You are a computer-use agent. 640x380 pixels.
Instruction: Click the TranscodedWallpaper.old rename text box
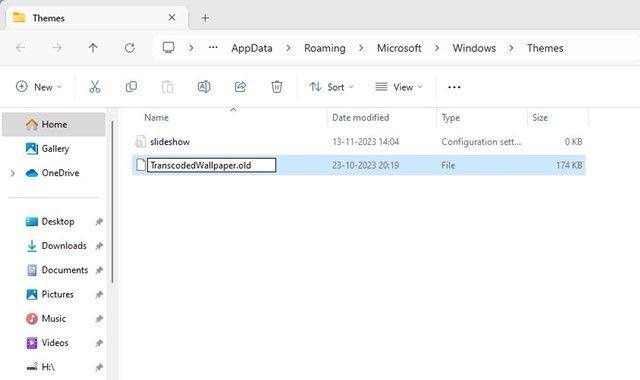click(x=211, y=165)
